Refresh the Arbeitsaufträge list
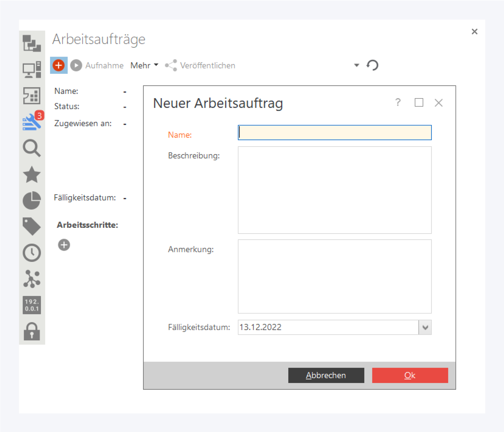This screenshot has width=504, height=432. 373,65
